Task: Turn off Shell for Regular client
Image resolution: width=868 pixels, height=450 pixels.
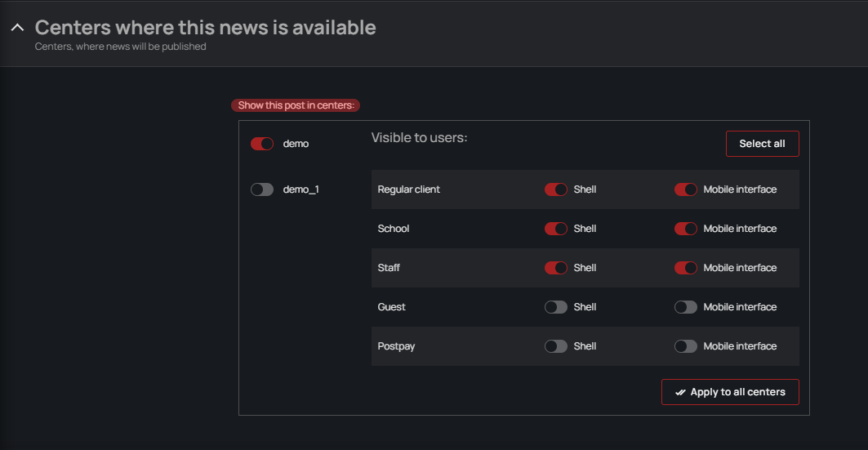Action: coord(556,189)
